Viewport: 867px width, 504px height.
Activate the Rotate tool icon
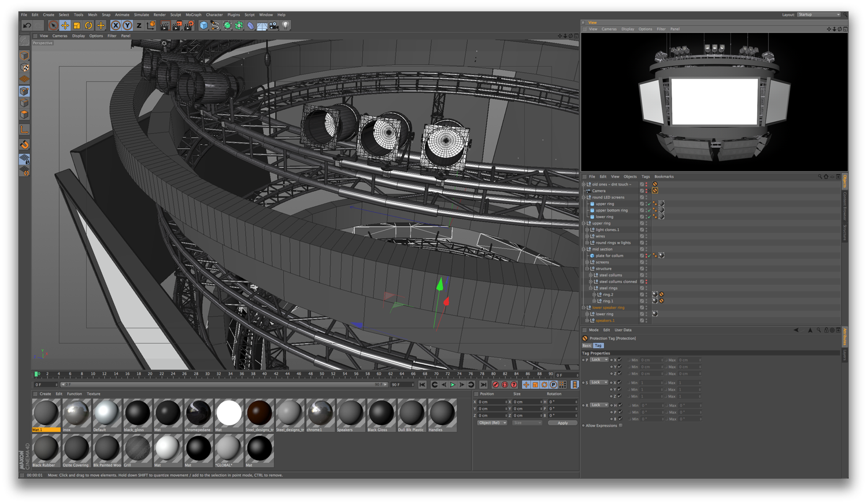click(x=88, y=25)
